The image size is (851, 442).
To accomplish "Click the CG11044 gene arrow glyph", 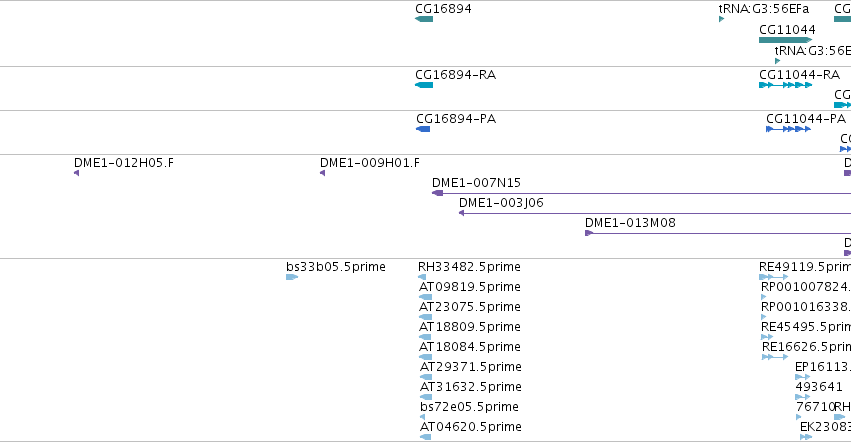I will [785, 40].
